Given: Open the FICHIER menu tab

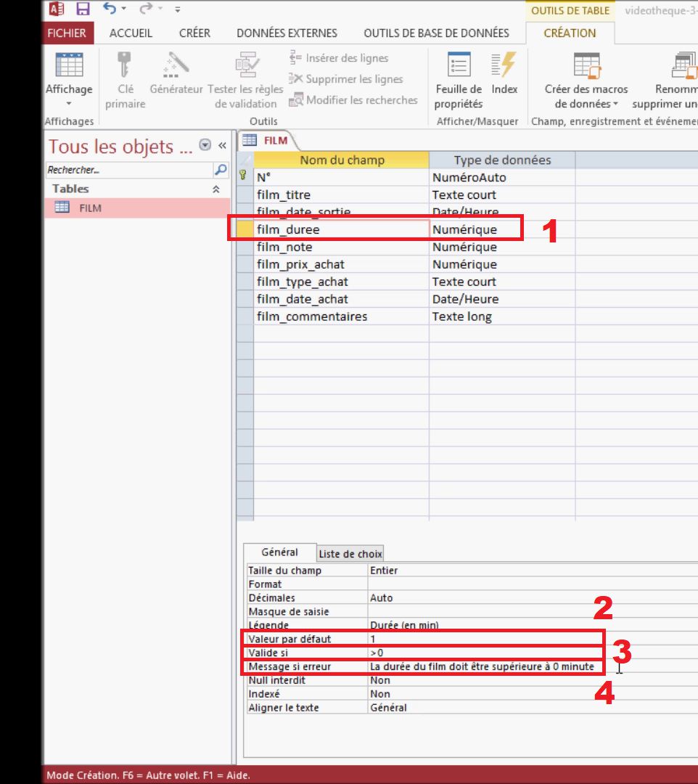Looking at the screenshot, I should (x=67, y=33).
